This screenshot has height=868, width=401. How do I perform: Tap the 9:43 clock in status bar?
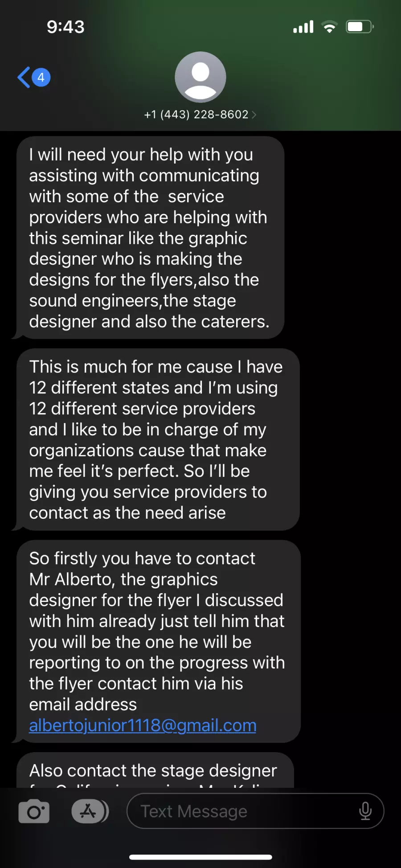point(65,27)
